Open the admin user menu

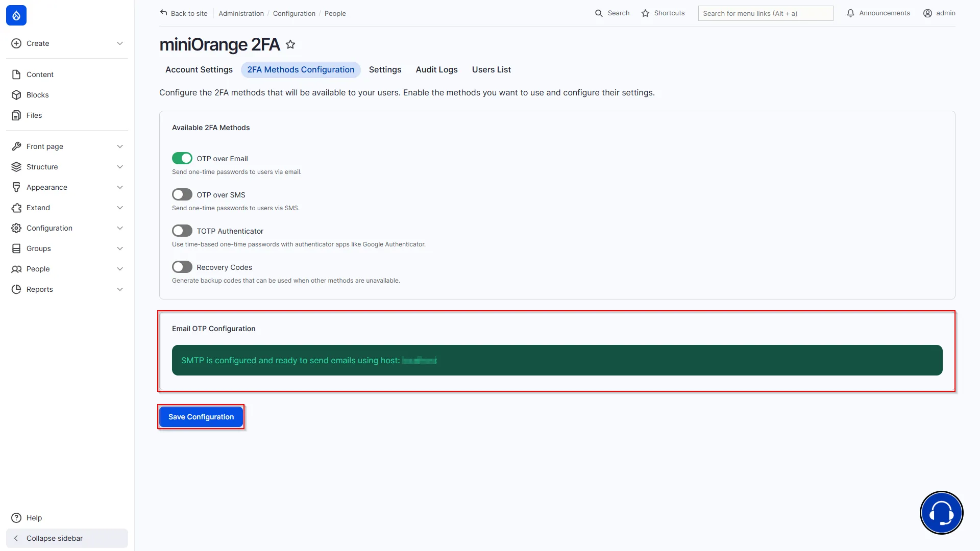(939, 13)
